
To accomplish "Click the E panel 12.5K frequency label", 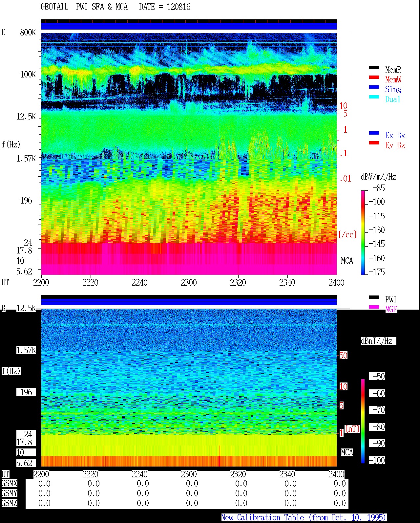I will click(26, 116).
